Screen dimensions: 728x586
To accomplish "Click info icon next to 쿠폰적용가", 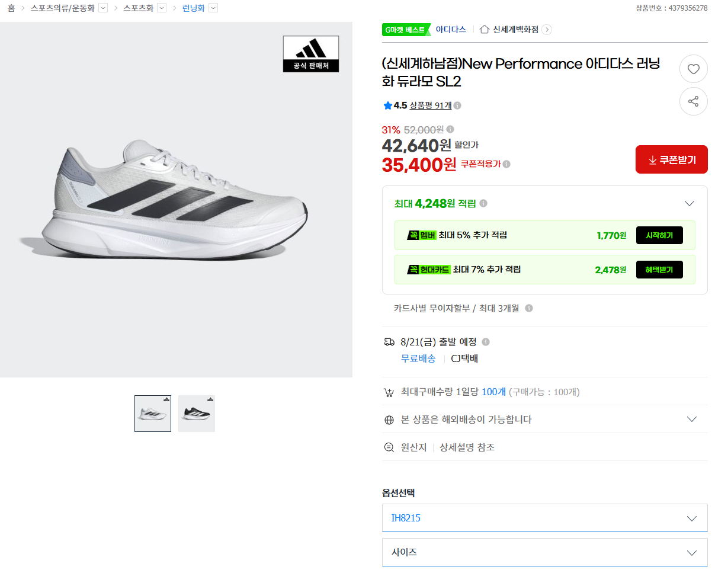I will coord(506,164).
